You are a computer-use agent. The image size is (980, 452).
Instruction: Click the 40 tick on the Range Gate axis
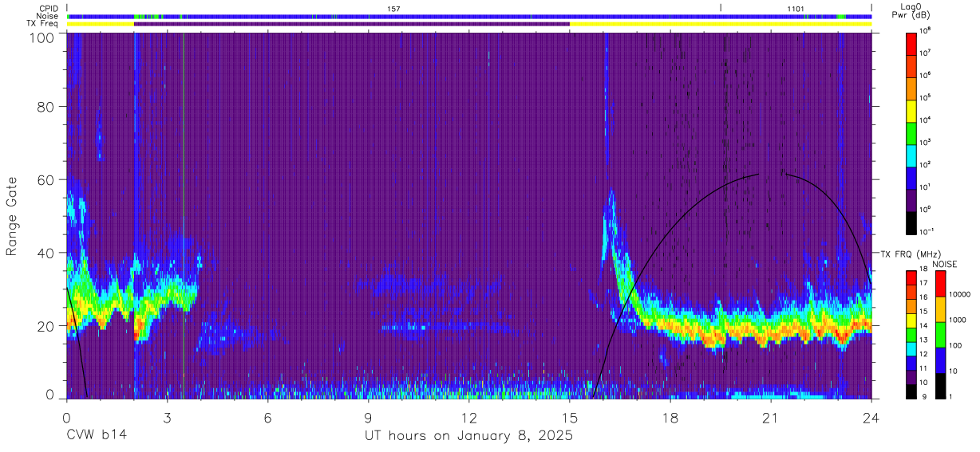(45, 253)
